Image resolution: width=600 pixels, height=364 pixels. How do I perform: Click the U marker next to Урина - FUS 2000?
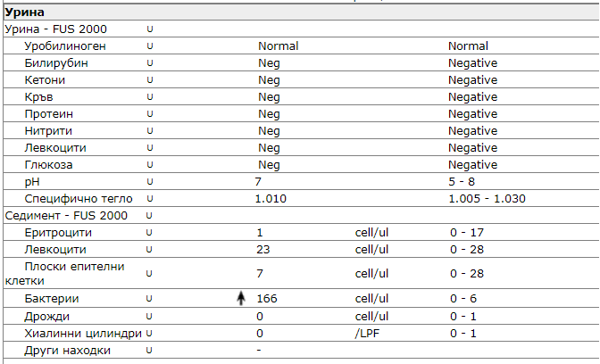tap(150, 29)
